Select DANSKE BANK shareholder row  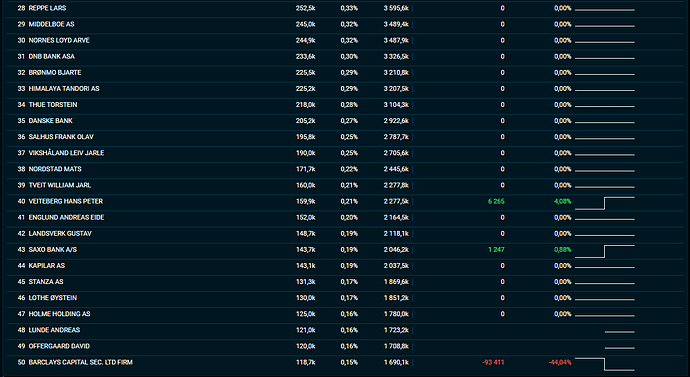(x=345, y=121)
